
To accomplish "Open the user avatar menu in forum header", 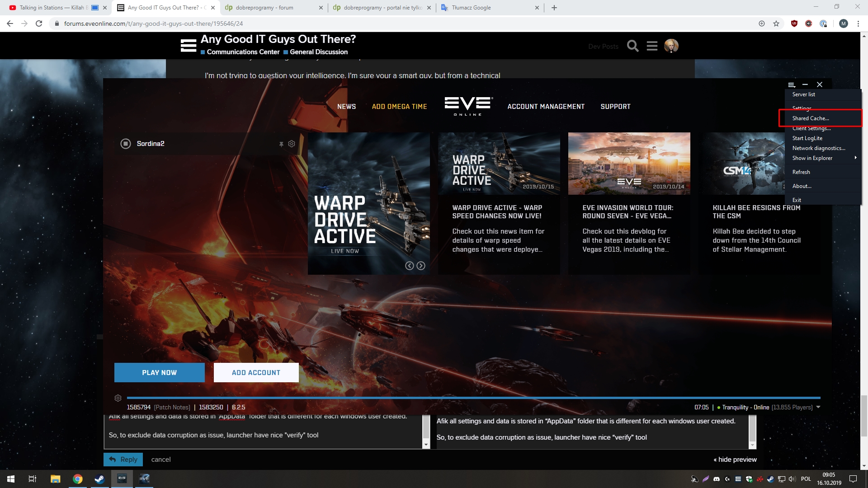I will click(671, 46).
